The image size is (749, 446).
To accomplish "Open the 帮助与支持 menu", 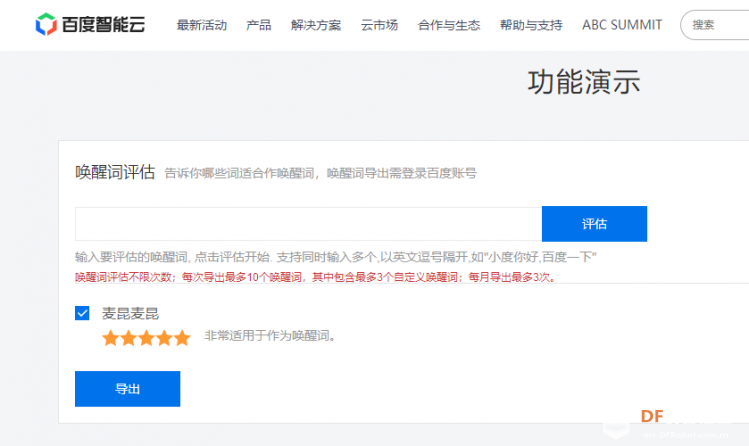I will point(531,25).
